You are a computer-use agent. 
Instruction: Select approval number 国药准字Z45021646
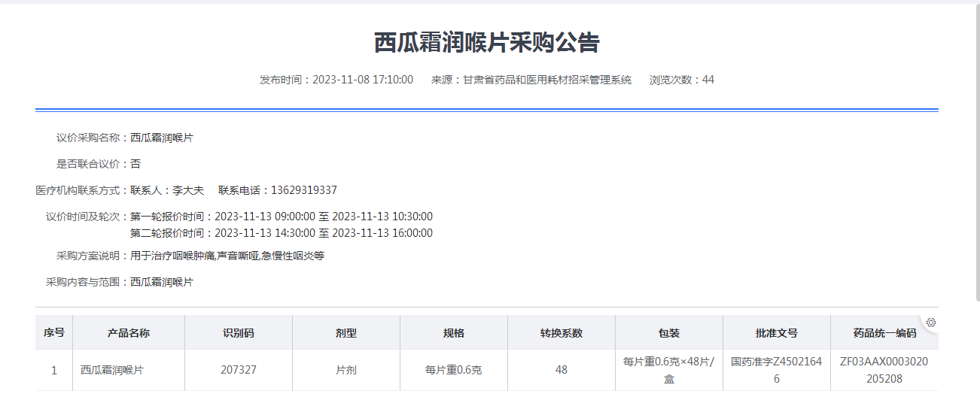coord(777,370)
